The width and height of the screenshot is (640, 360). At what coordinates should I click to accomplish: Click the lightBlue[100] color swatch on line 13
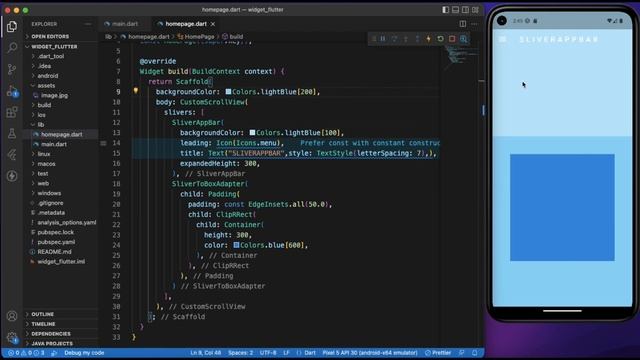click(252, 133)
